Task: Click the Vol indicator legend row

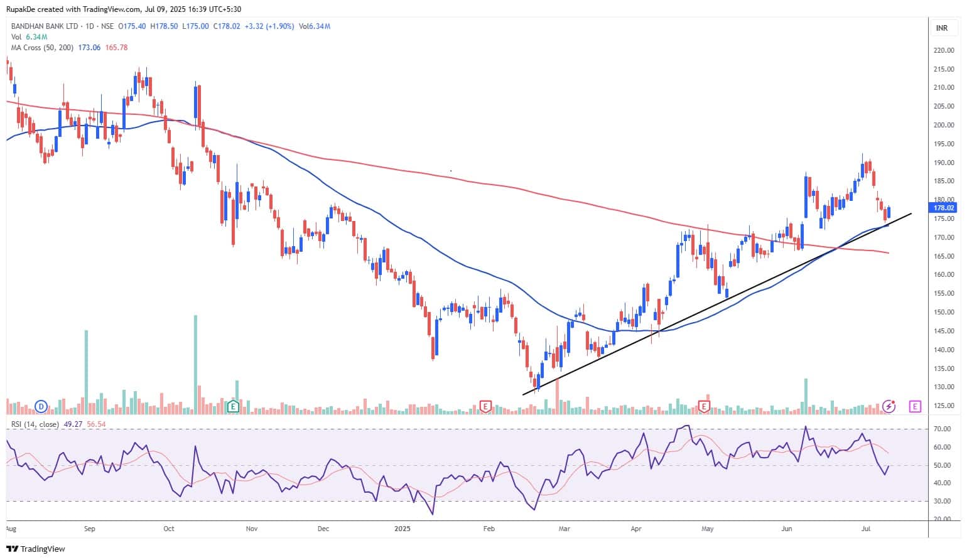Action: pos(30,37)
